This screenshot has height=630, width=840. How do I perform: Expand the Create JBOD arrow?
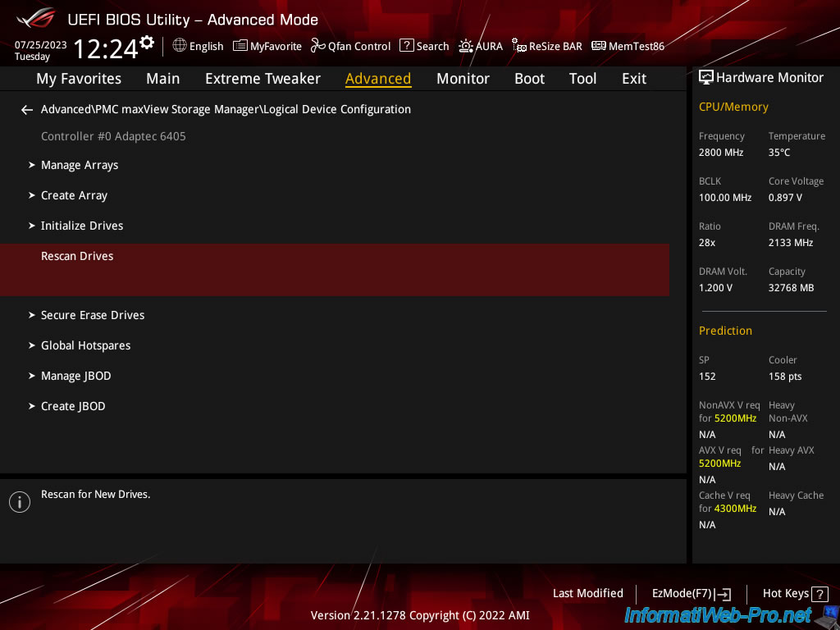[32, 406]
